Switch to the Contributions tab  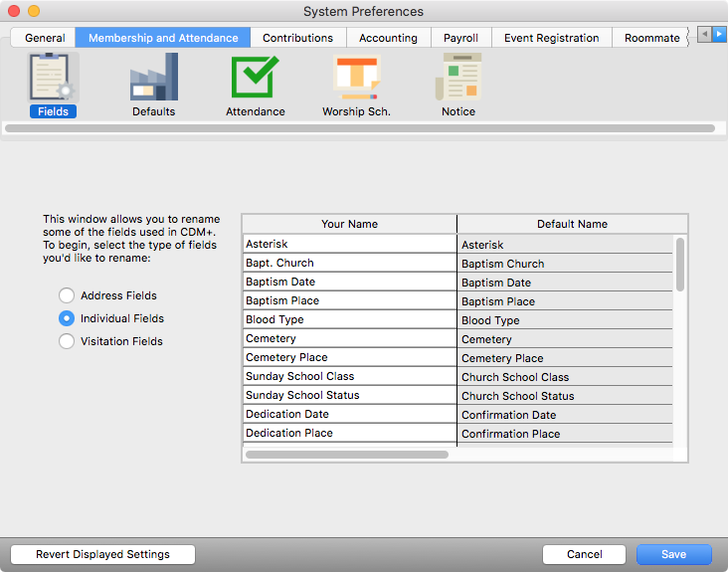pyautogui.click(x=297, y=38)
